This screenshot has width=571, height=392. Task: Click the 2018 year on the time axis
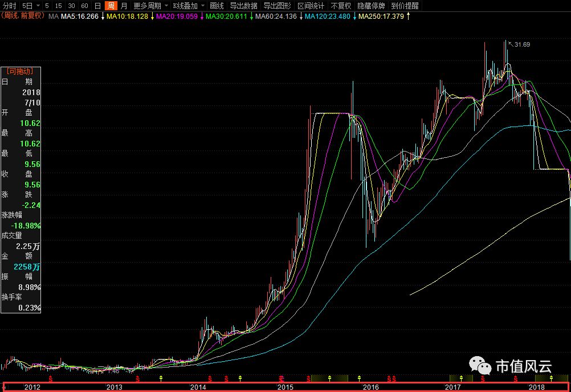coord(536,387)
